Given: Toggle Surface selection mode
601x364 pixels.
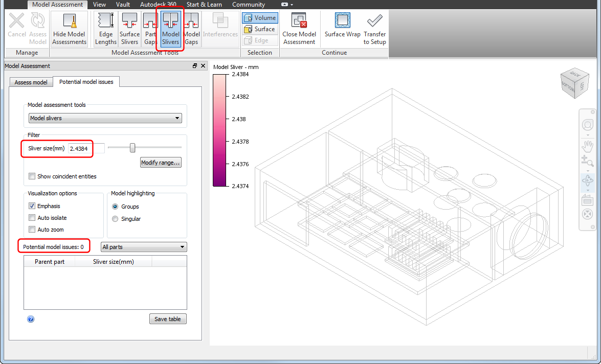Looking at the screenshot, I should click(260, 29).
